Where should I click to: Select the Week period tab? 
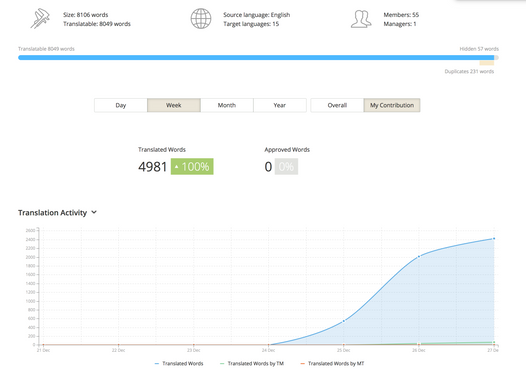(x=174, y=105)
